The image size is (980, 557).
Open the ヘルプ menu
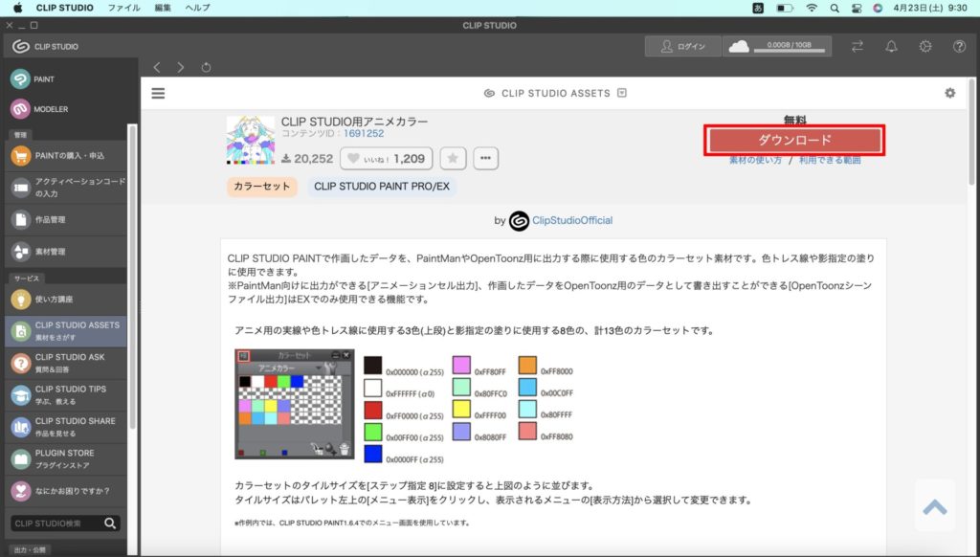(x=197, y=8)
